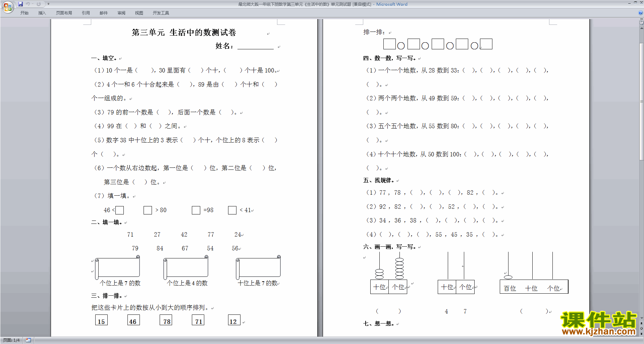The height and width of the screenshot is (344, 644).
Task: Click the line (4) 十个十个地数, 从 50 数到 100
Action: (458, 154)
